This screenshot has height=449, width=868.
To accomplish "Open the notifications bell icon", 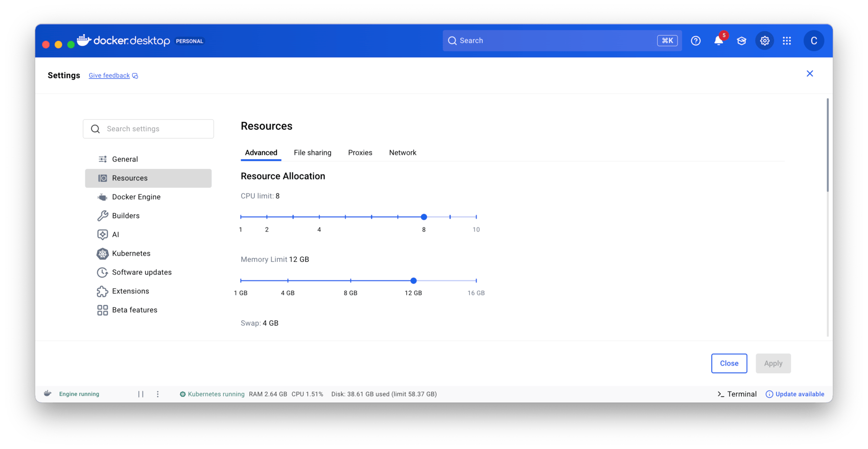I will (718, 41).
